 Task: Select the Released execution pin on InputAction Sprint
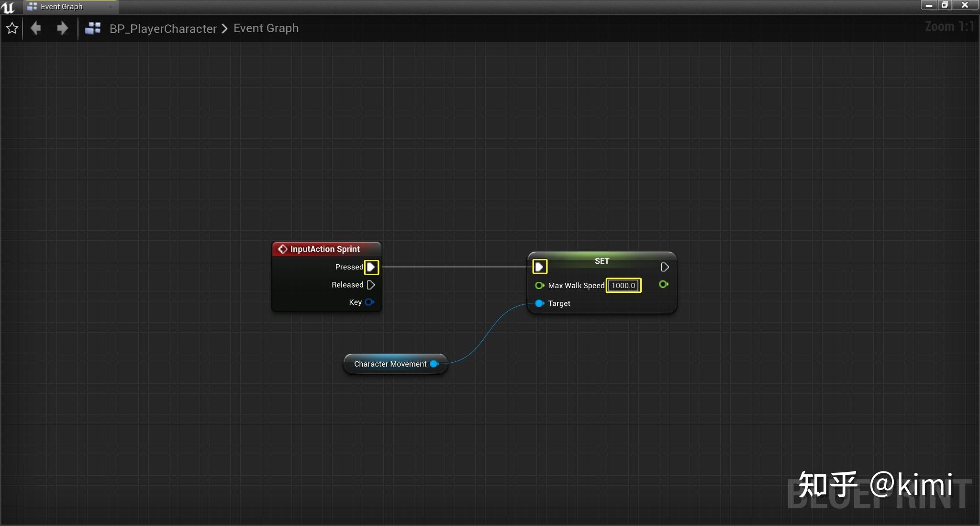pyautogui.click(x=371, y=285)
